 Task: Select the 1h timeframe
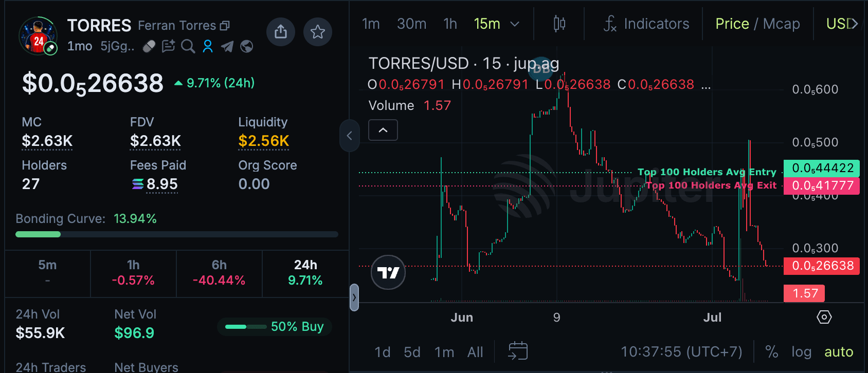pos(450,24)
